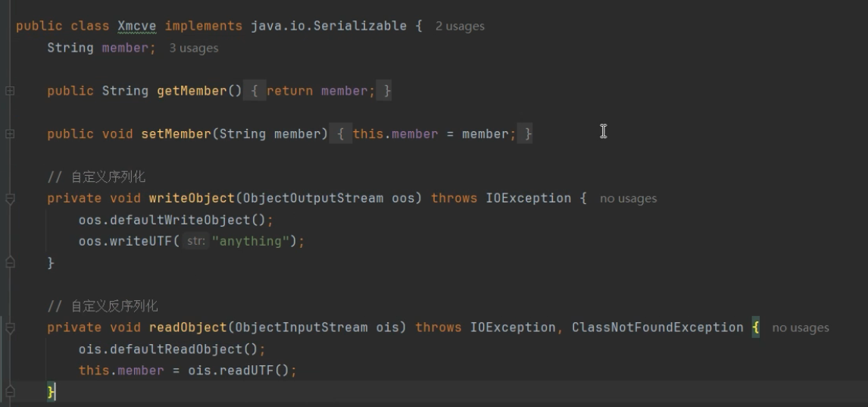Click the writeObject method name
The height and width of the screenshot is (407, 868).
[192, 199]
